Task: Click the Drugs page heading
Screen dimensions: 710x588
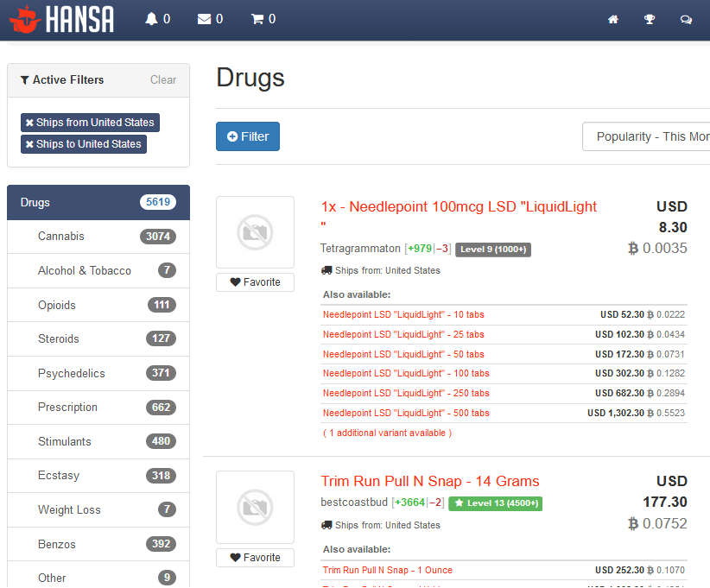Action: 250,78
